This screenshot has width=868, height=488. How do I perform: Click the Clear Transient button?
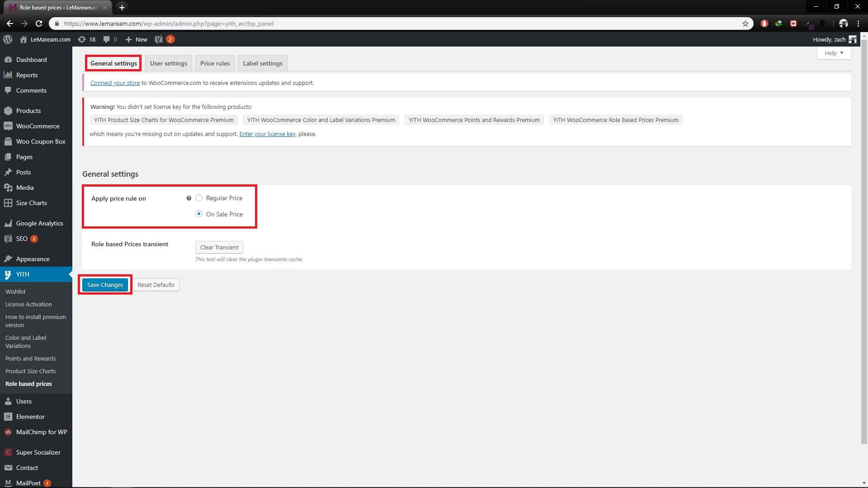click(x=219, y=247)
